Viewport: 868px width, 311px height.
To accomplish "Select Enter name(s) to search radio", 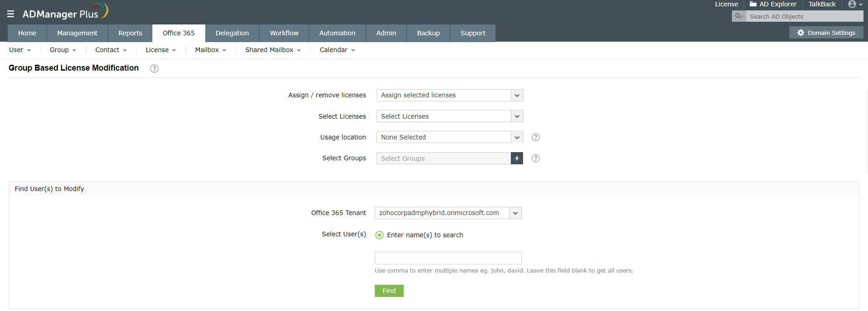I will tap(379, 235).
